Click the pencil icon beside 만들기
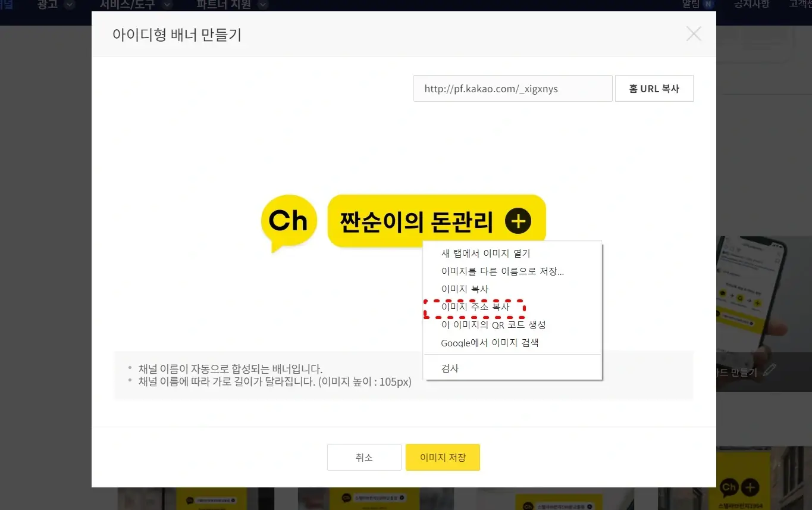The width and height of the screenshot is (812, 510). (769, 371)
